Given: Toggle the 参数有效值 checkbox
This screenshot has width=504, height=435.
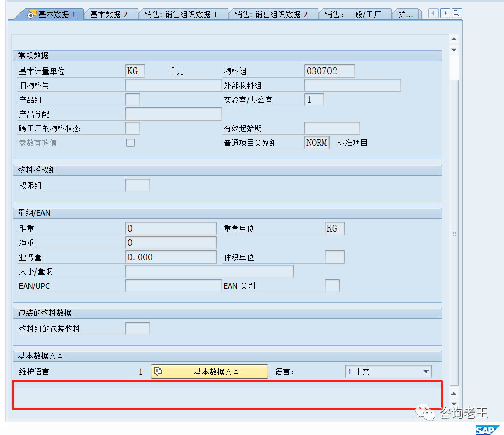Looking at the screenshot, I should click(x=130, y=143).
